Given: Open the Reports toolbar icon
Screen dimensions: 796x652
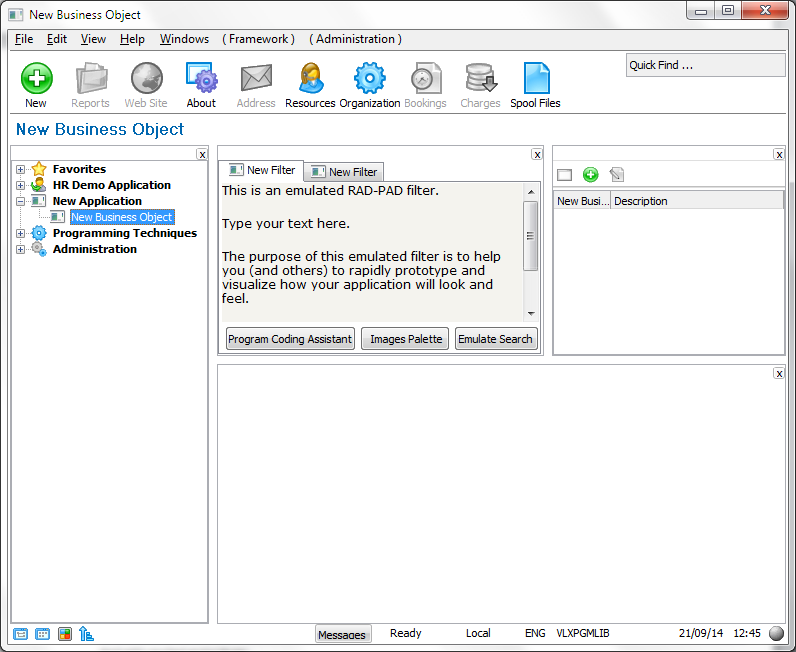Looking at the screenshot, I should (91, 79).
